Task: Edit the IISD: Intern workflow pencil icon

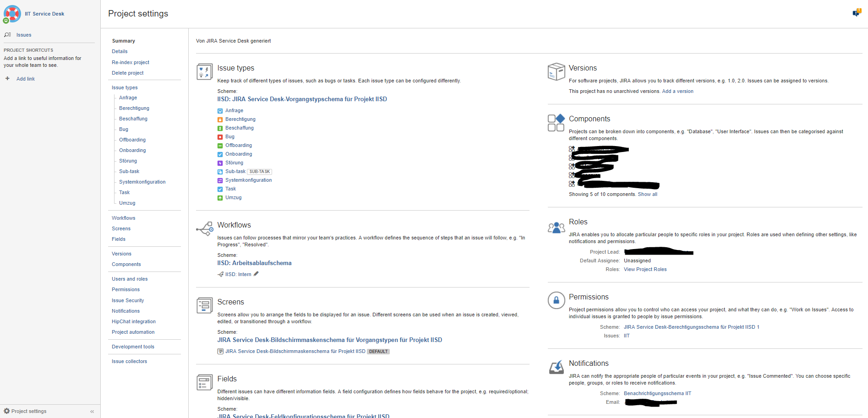Action: point(256,274)
